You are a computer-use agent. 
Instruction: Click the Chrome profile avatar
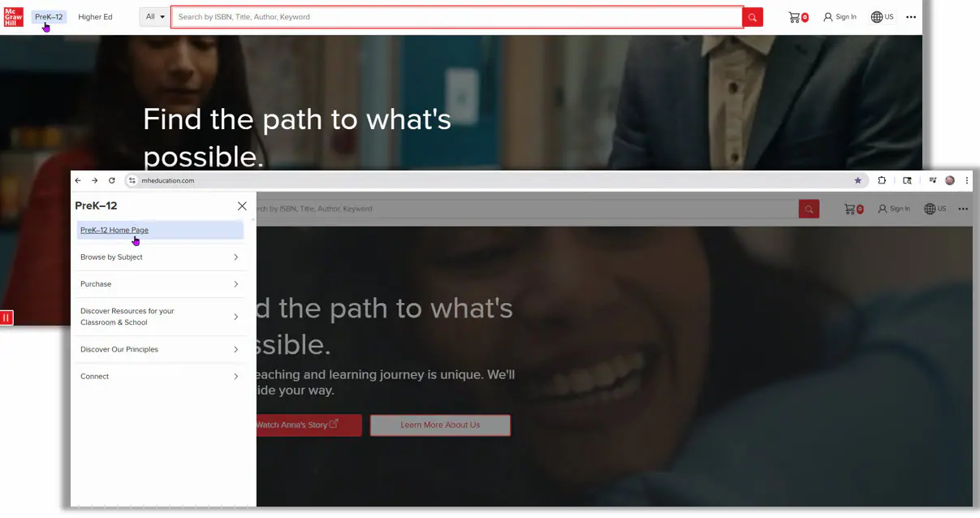point(950,180)
